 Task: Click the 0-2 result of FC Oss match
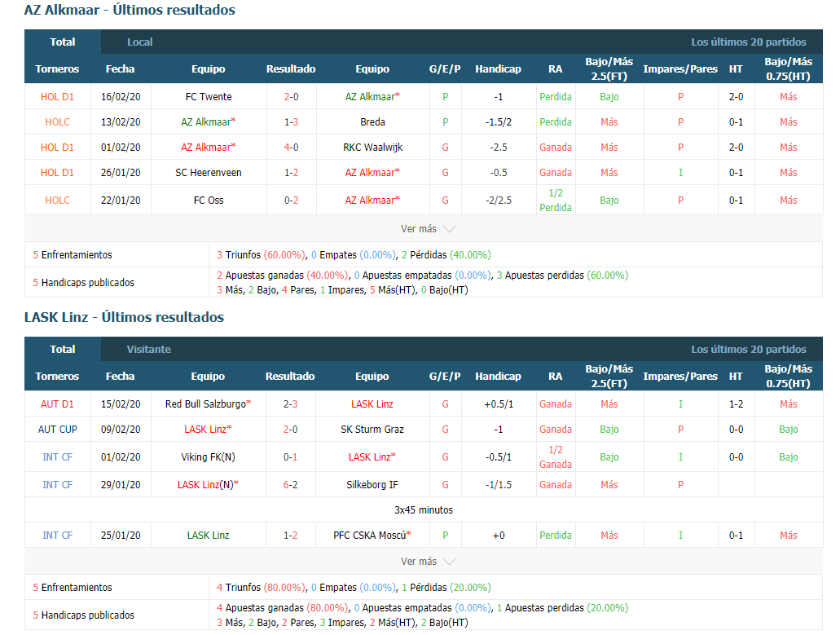[291, 200]
